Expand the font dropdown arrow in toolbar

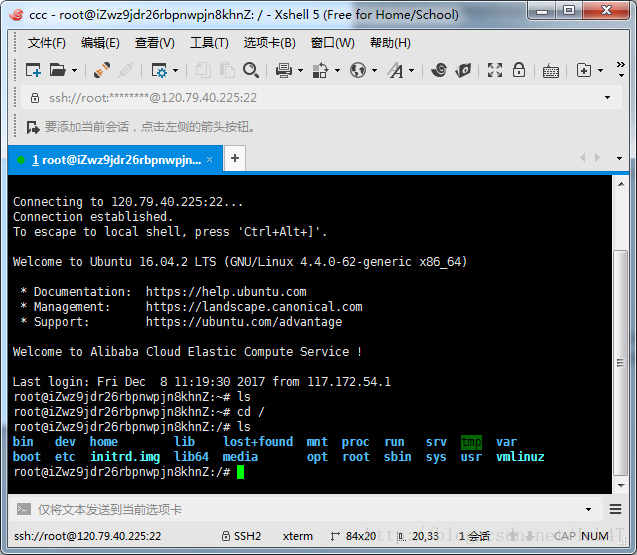(410, 71)
